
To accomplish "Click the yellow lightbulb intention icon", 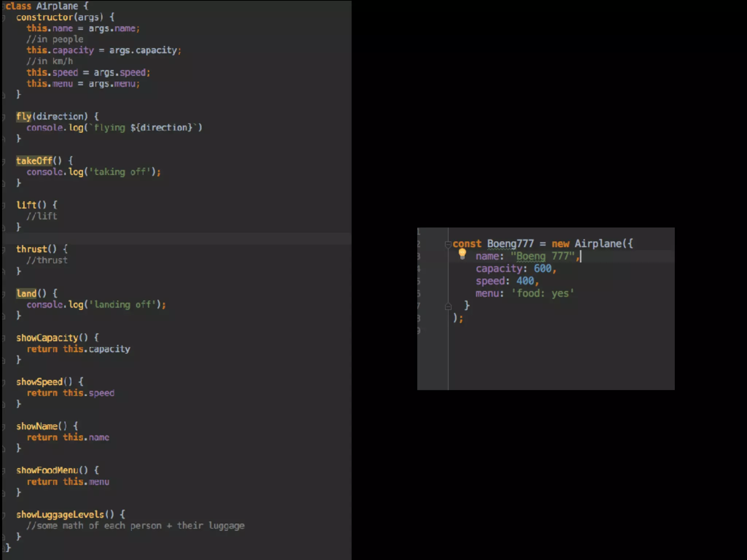I will [462, 254].
